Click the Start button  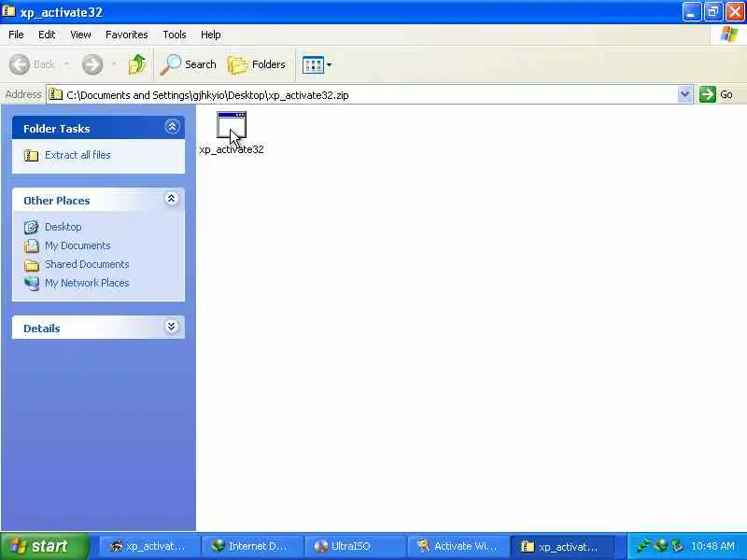(x=44, y=546)
